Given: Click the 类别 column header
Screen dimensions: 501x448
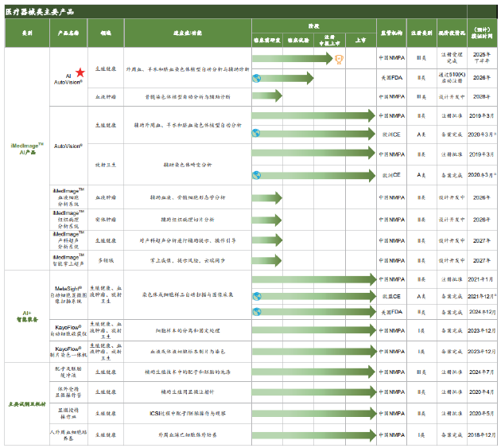Looking at the screenshot, I should 27,33.
